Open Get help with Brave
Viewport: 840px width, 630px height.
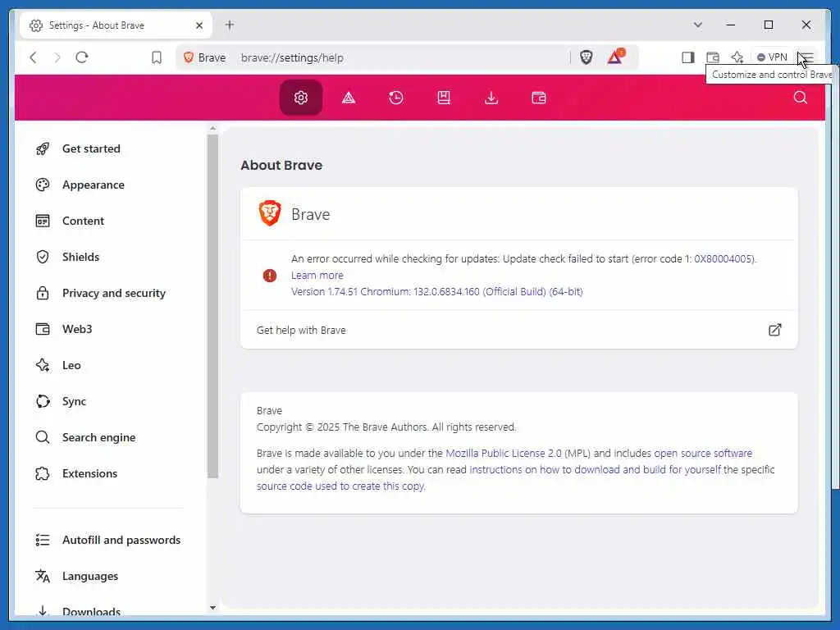[x=519, y=330]
